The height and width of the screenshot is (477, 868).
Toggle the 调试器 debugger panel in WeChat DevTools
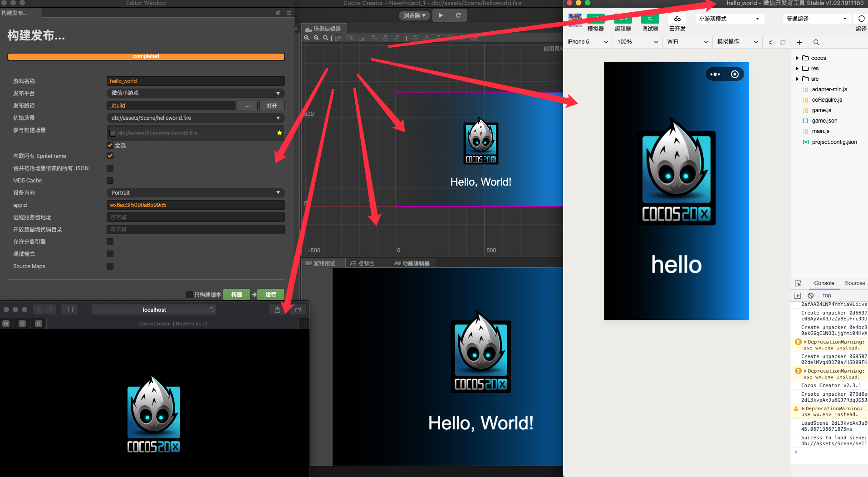(650, 19)
